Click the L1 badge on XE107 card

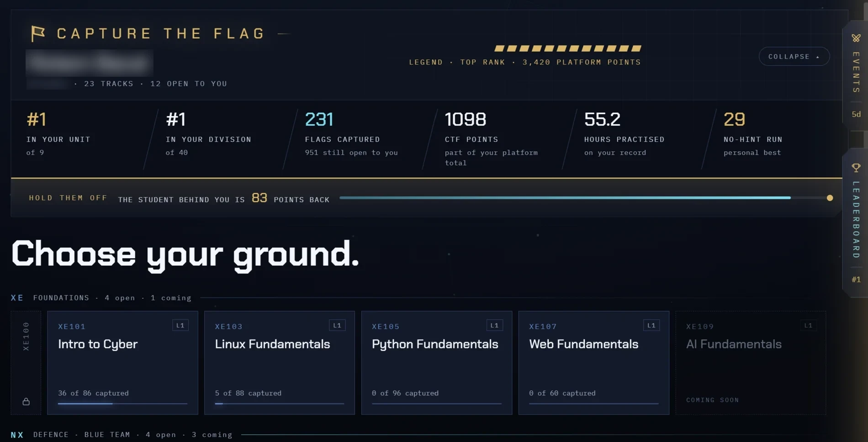[651, 325]
